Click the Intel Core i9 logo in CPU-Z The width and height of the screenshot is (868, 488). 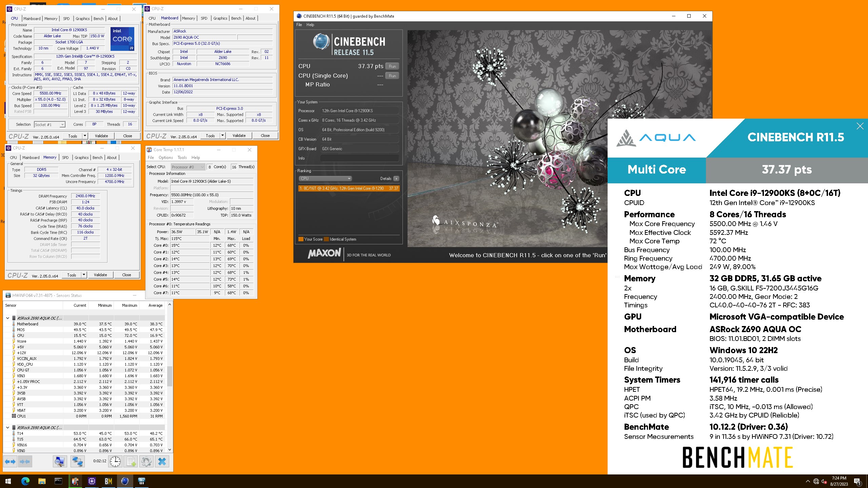coord(122,39)
